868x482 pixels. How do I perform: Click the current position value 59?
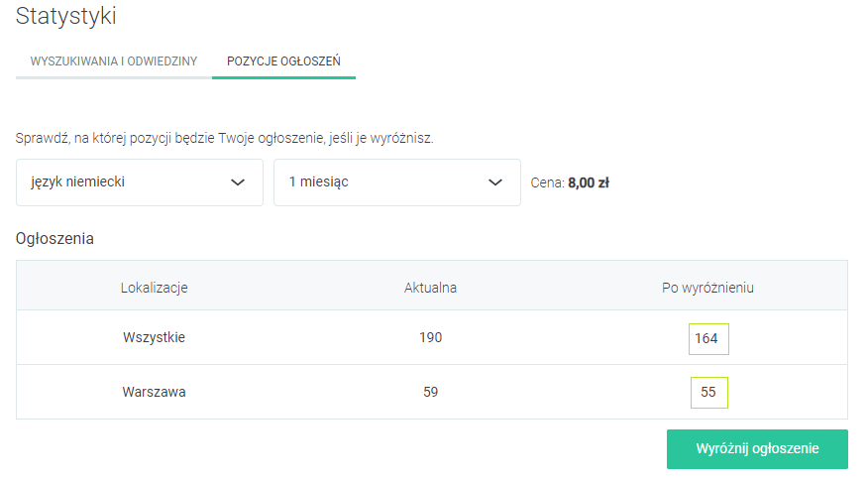pyautogui.click(x=430, y=392)
